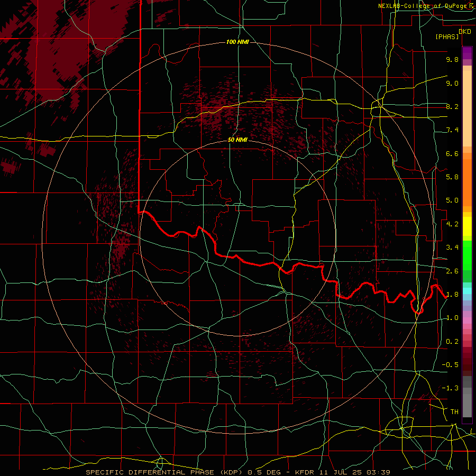Screen dimensions: 476x476
Task: Click the 5.0 value on the color scale
Action: click(x=452, y=200)
